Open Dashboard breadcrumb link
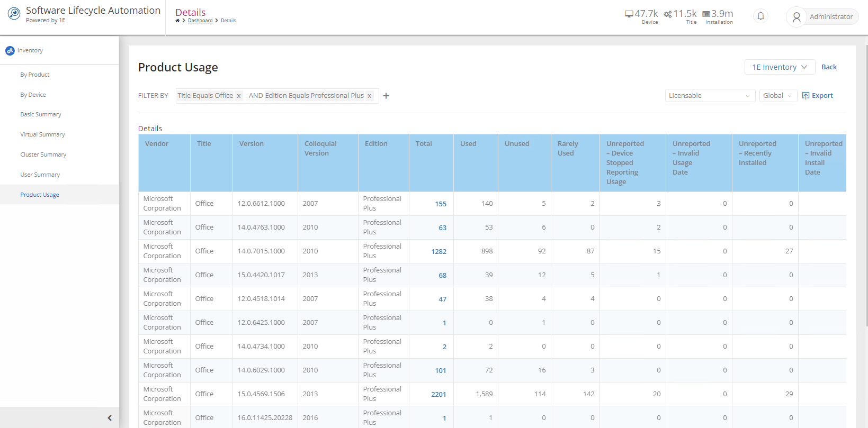Screen dimensions: 868x428 pos(200,21)
